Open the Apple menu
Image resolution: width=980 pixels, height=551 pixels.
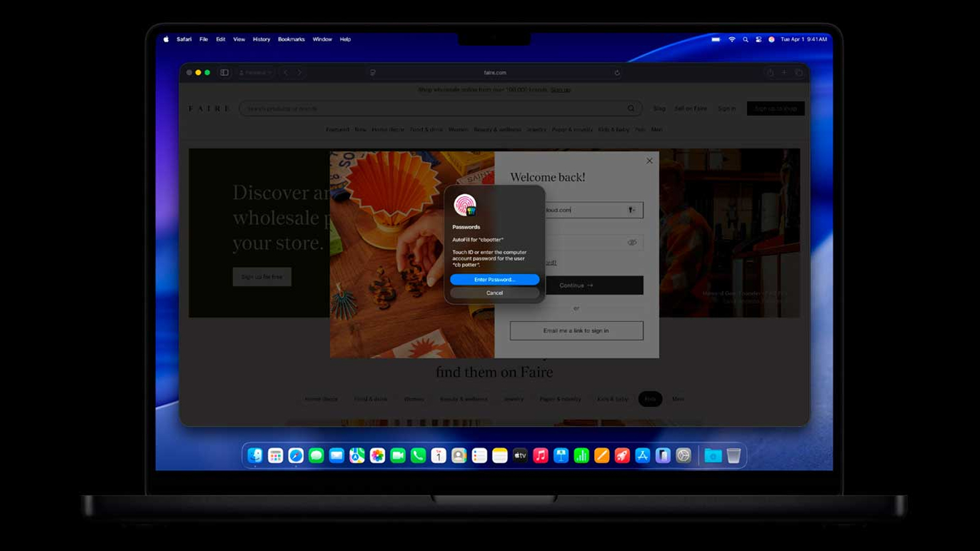tap(166, 39)
